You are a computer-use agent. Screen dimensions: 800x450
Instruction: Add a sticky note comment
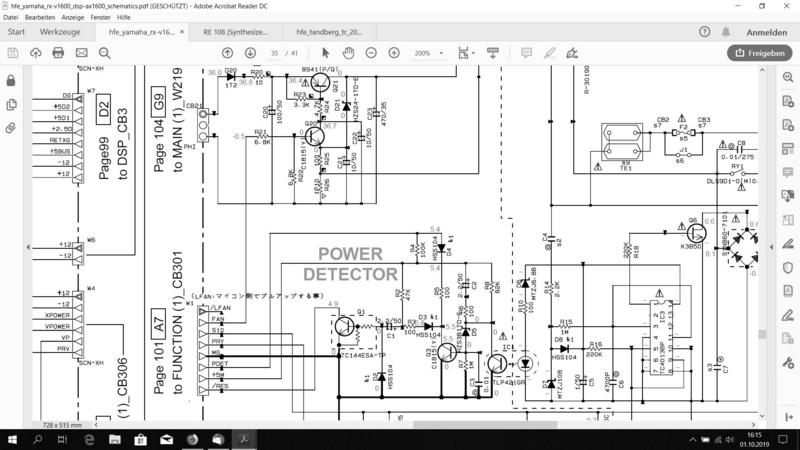pyautogui.click(x=527, y=53)
